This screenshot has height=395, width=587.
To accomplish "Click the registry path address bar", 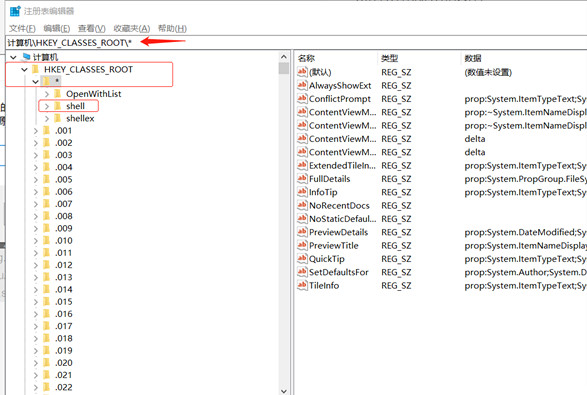I will 296,43.
